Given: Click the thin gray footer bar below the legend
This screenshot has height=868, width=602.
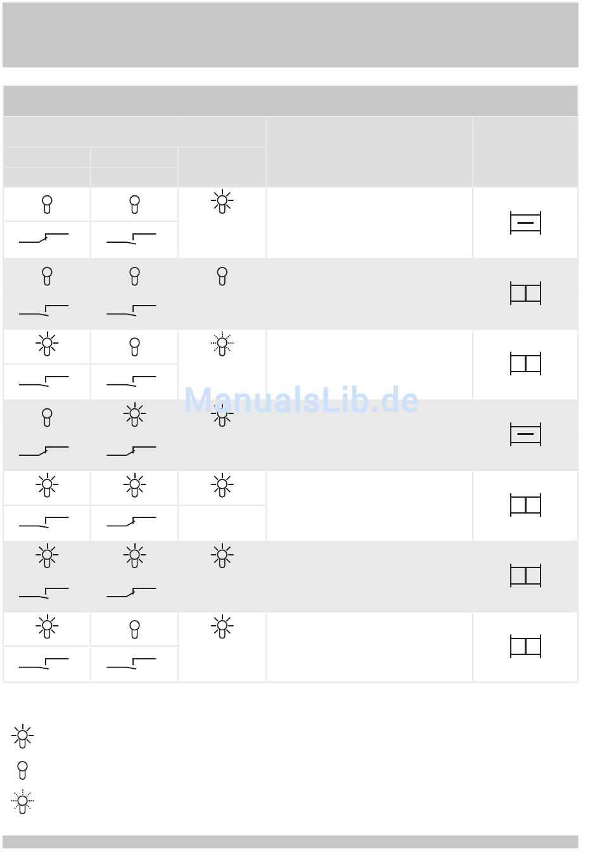Looking at the screenshot, I should (290, 841).
